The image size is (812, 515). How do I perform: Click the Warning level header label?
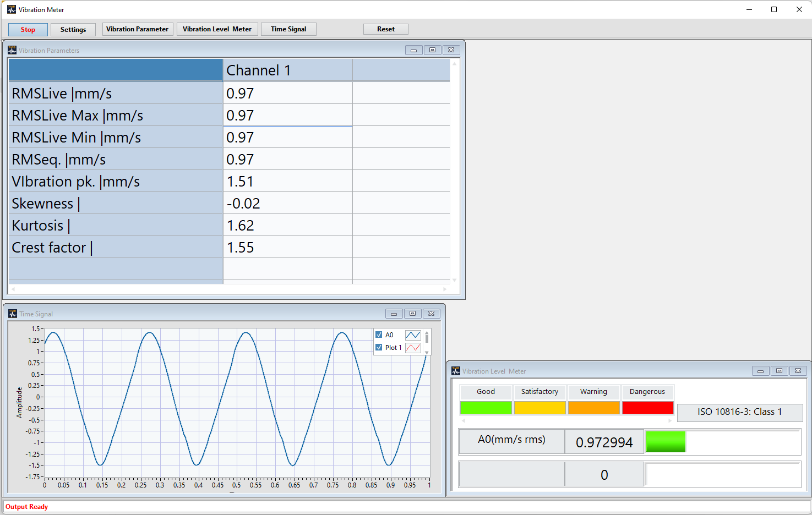click(594, 392)
